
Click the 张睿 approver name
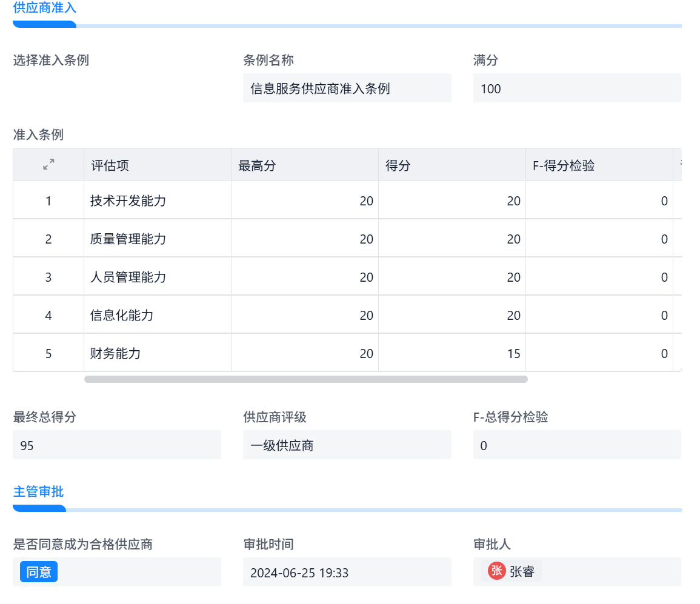522,571
